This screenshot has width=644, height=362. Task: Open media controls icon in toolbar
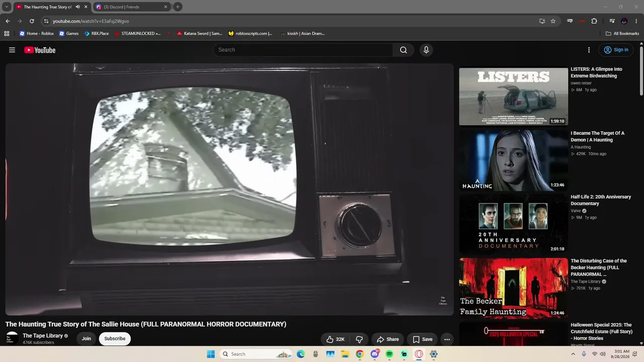(x=612, y=21)
